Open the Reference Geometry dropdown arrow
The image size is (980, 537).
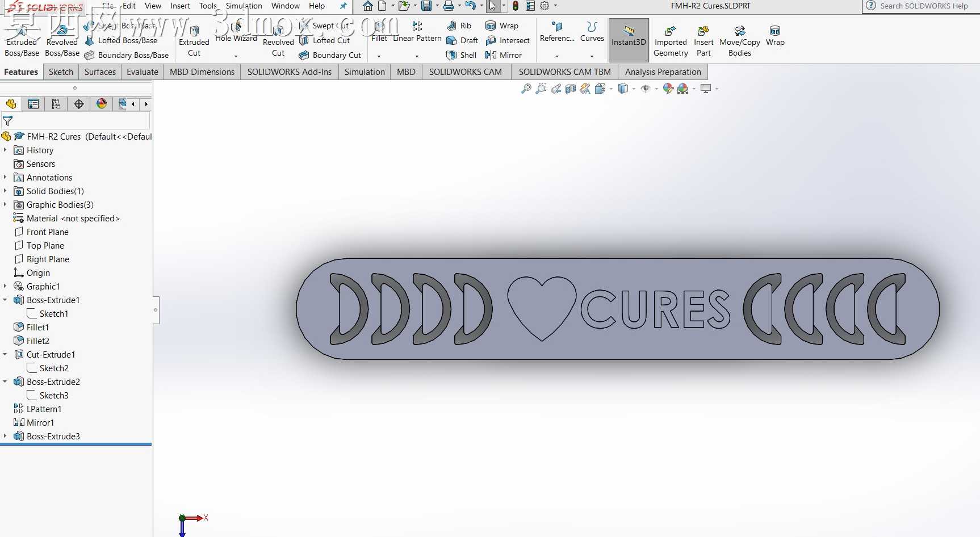point(557,56)
